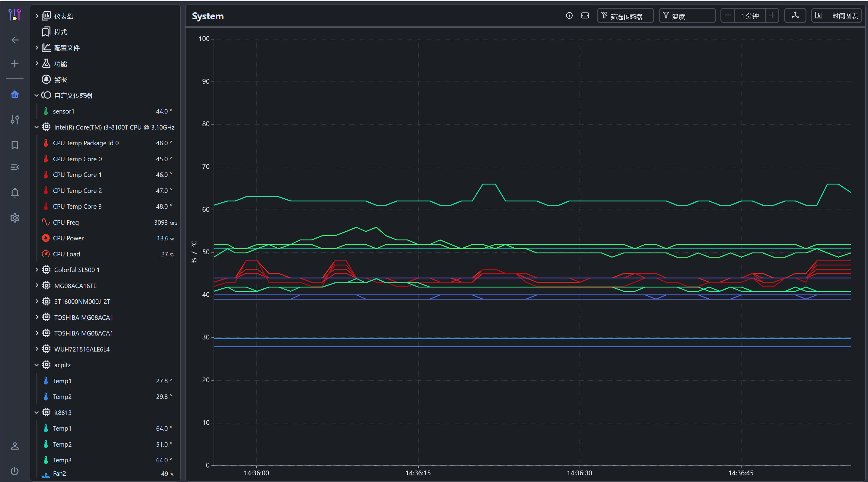Click the 时间图表 chart type button

pos(836,15)
